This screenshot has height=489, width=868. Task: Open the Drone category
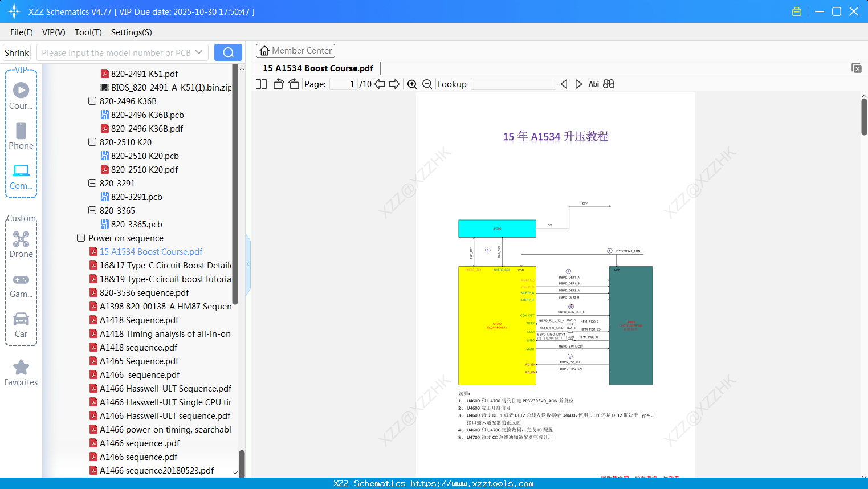tap(21, 244)
